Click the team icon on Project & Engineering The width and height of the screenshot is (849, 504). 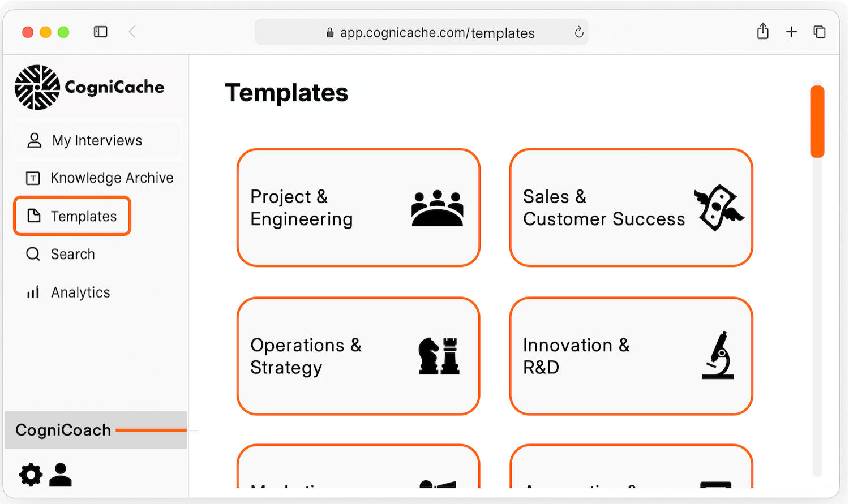(437, 208)
